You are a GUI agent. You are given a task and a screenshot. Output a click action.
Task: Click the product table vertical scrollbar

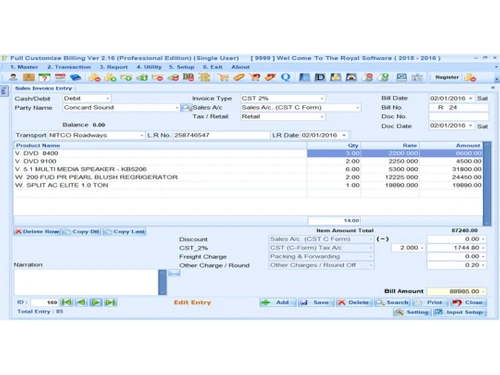[487, 184]
